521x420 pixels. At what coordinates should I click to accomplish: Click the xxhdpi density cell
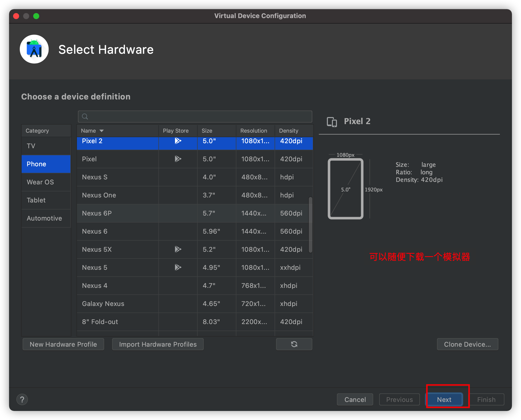click(x=294, y=268)
